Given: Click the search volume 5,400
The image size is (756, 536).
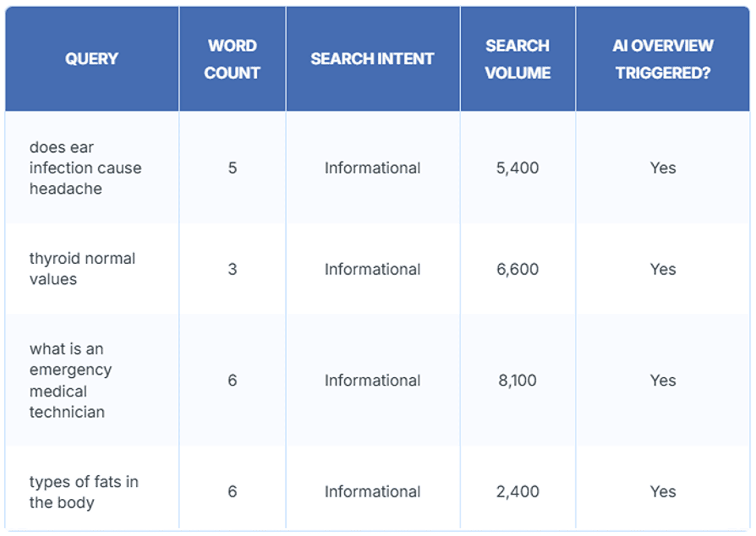Looking at the screenshot, I should (518, 168).
